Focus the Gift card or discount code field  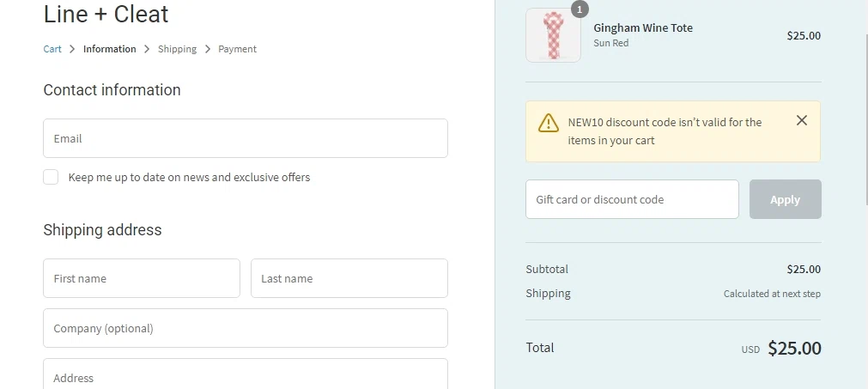click(x=632, y=199)
